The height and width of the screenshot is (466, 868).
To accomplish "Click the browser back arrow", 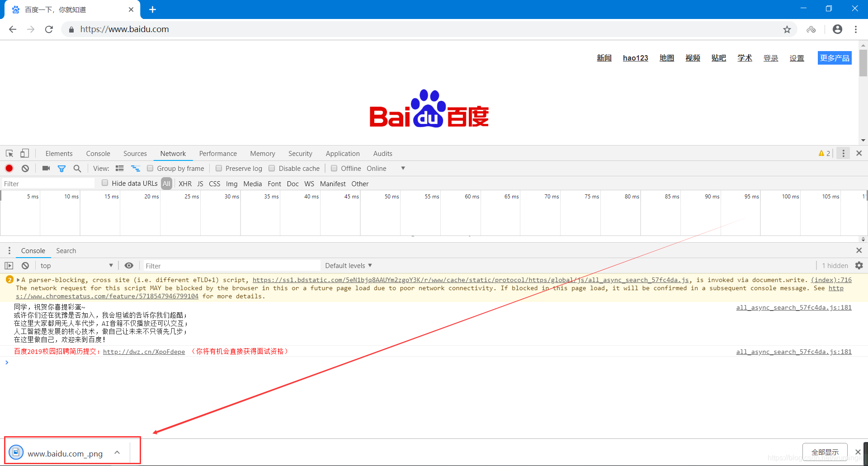I will click(x=13, y=29).
